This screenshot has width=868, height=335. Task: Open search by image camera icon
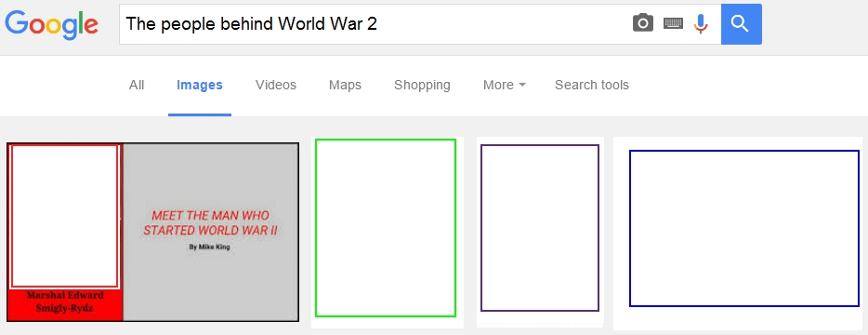click(x=643, y=23)
